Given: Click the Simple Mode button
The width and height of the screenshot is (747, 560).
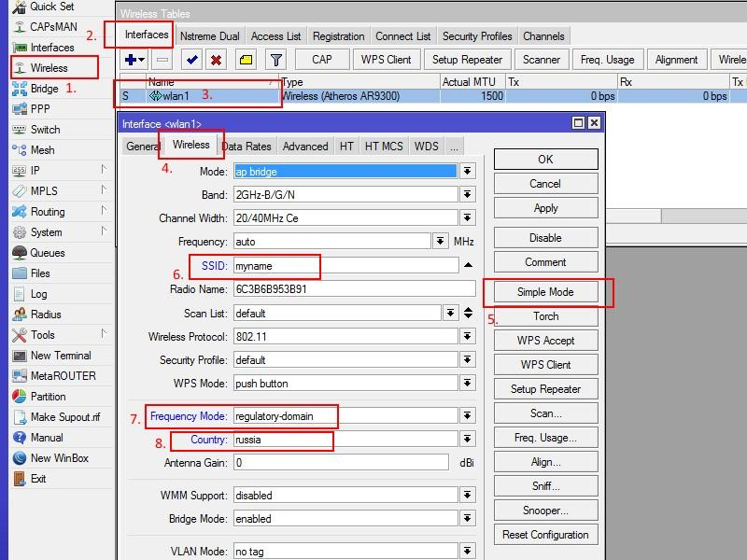Looking at the screenshot, I should [545, 292].
